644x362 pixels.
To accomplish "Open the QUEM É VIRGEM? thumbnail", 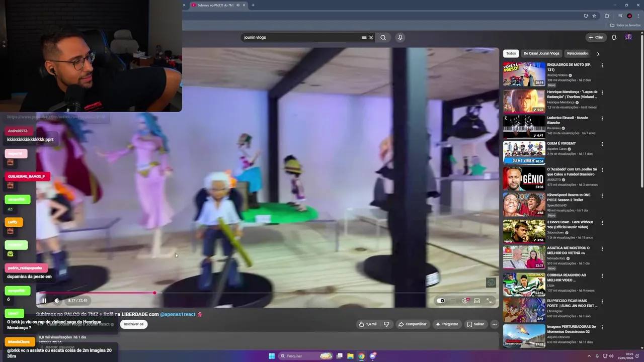I will pos(524,153).
